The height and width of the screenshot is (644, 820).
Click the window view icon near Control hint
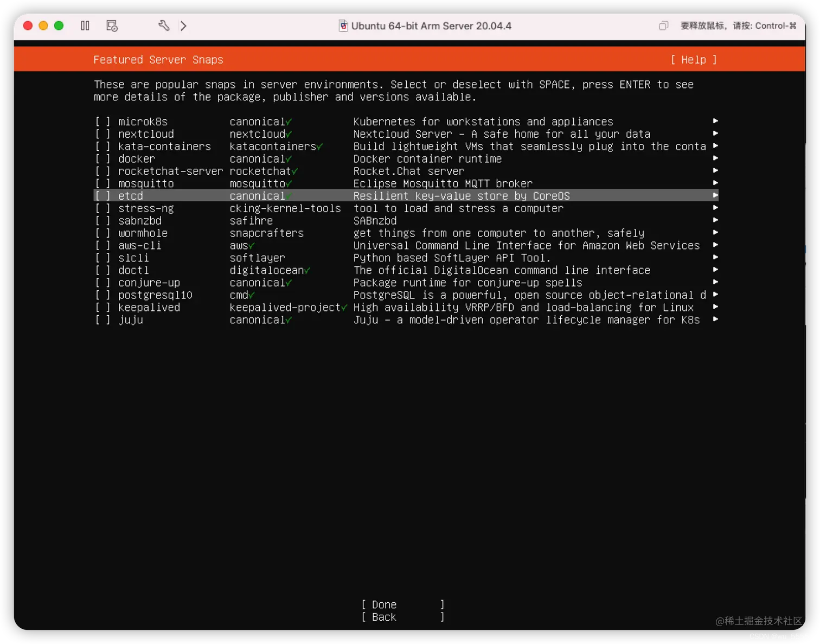coord(663,25)
